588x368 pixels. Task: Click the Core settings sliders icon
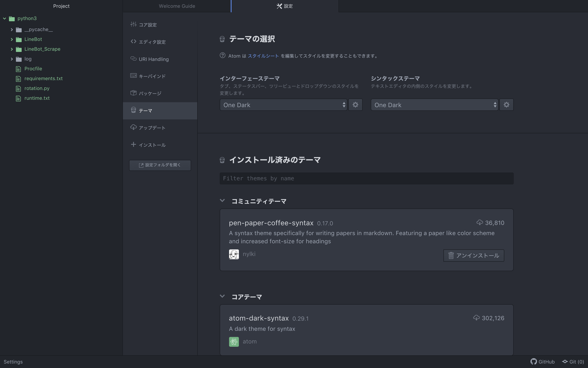tap(133, 24)
